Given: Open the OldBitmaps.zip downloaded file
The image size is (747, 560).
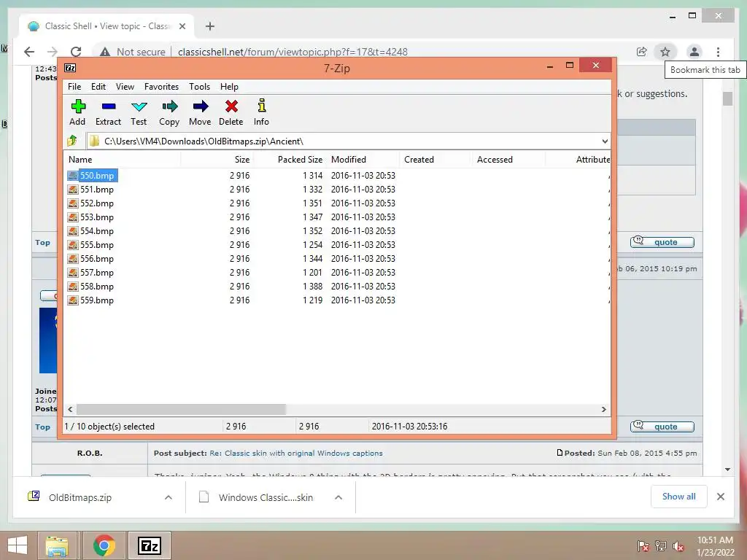Looking at the screenshot, I should pos(80,497).
